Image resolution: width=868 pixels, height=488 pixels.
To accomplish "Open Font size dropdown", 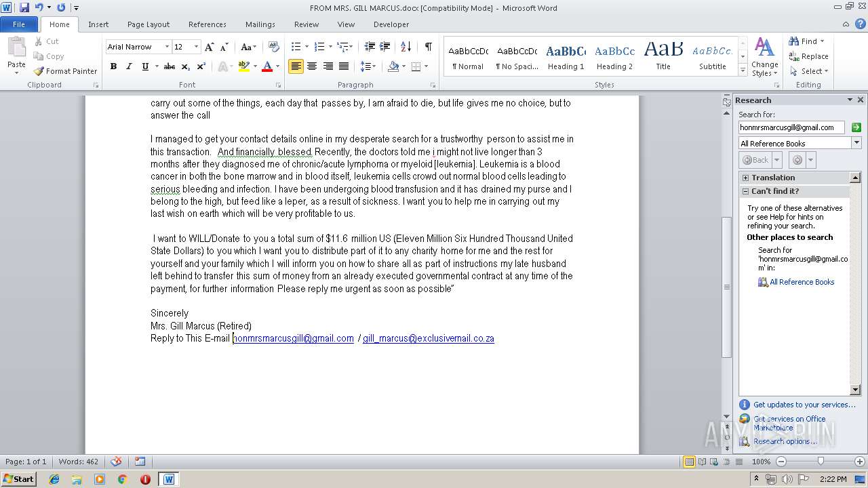I will click(x=197, y=47).
